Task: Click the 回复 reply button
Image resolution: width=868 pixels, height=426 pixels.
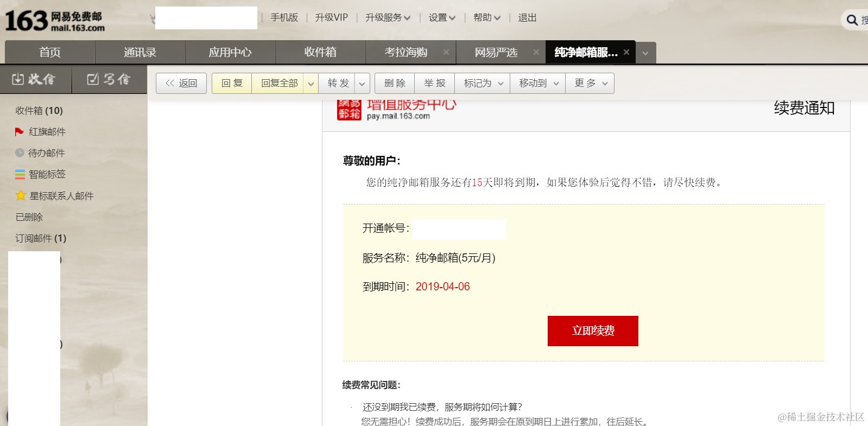Action: pyautogui.click(x=232, y=84)
